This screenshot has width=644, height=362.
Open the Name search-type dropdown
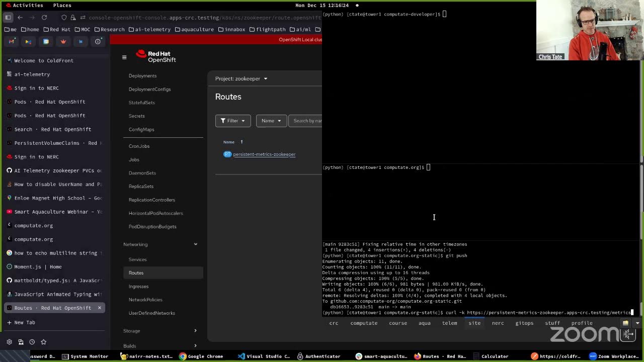point(271,121)
